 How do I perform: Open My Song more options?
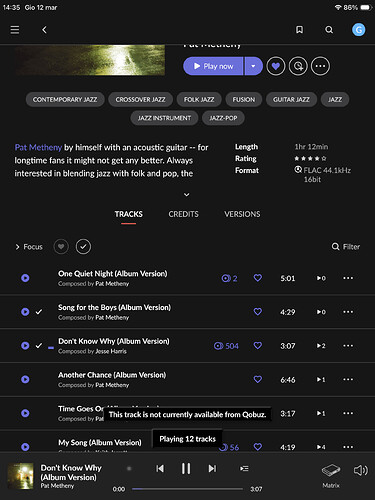[x=348, y=447]
